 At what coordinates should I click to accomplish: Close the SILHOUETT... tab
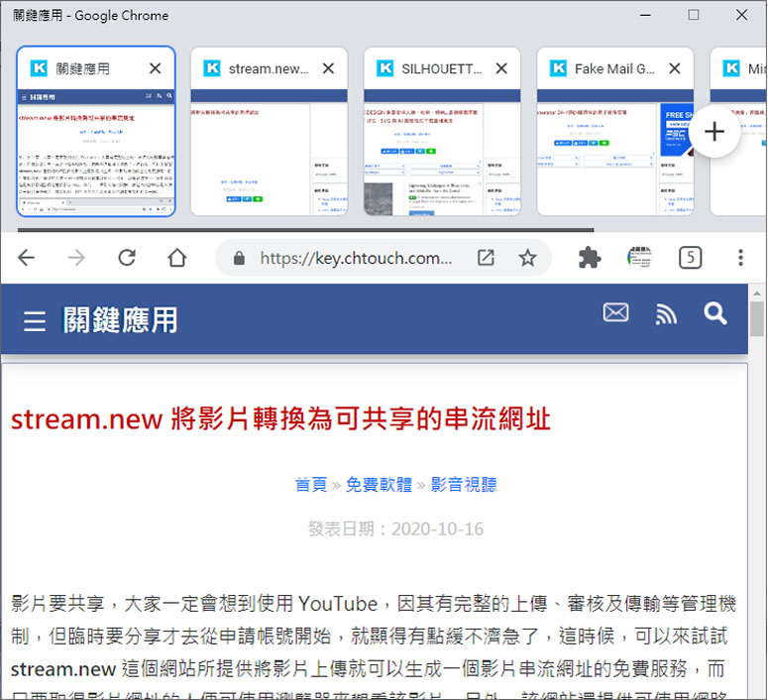click(501, 68)
